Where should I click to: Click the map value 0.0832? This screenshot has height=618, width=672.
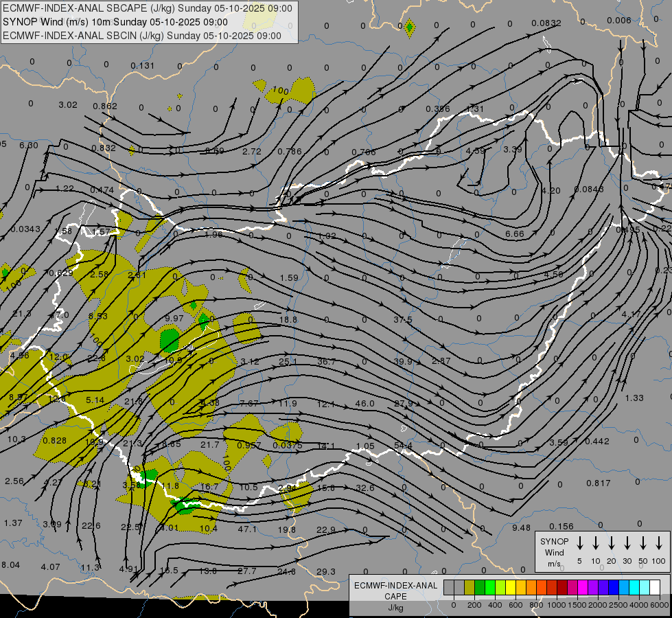pyautogui.click(x=546, y=23)
